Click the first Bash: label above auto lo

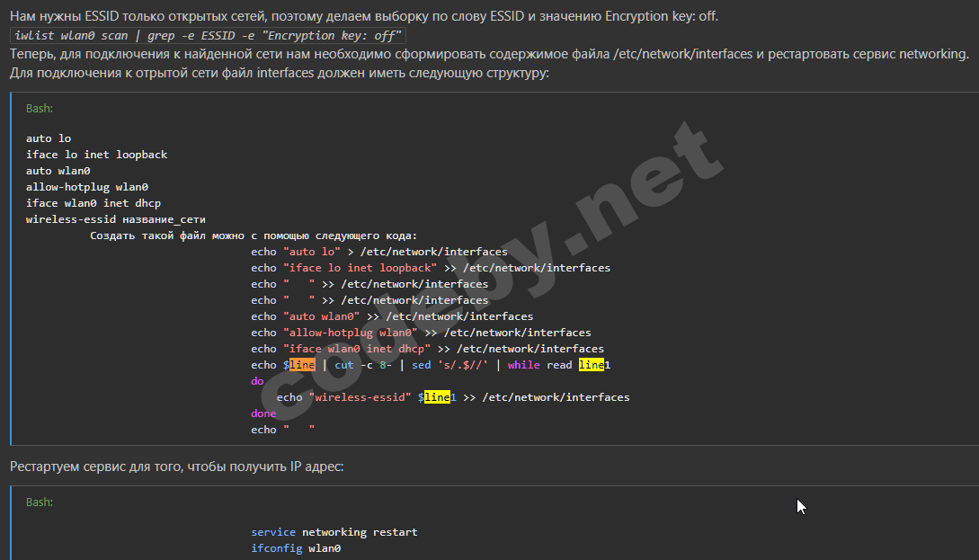(x=40, y=108)
